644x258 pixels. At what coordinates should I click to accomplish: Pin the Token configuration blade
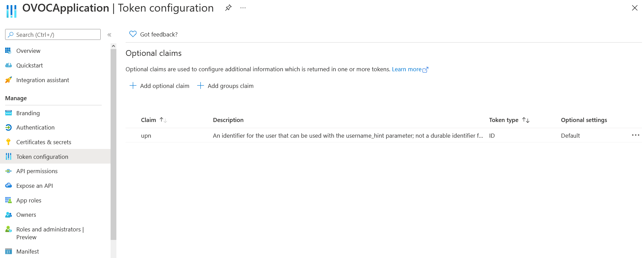coord(228,8)
